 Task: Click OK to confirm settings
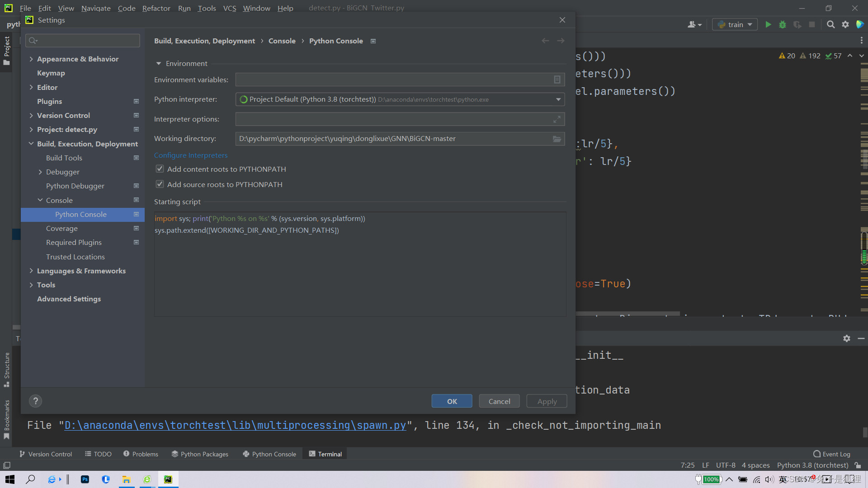point(452,401)
